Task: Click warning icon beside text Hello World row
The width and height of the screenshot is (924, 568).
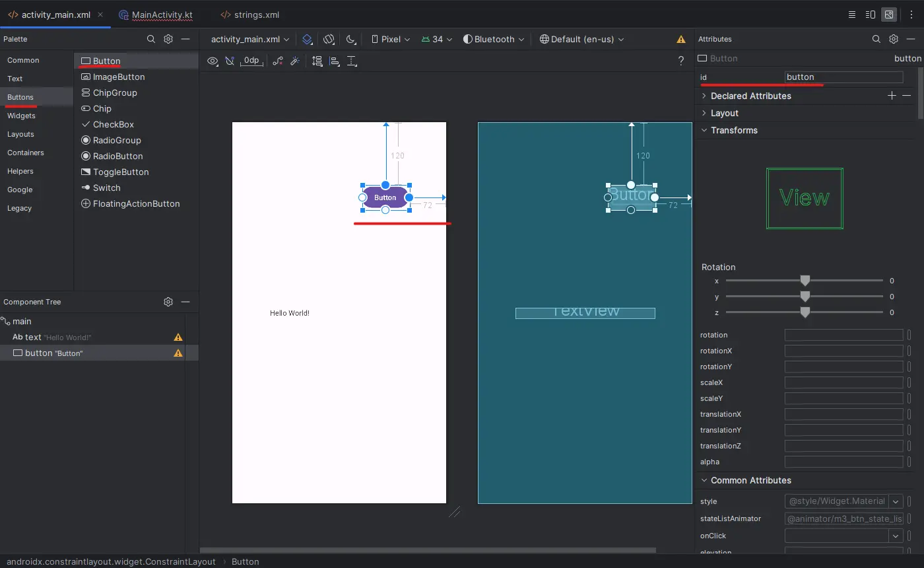Action: point(178,337)
